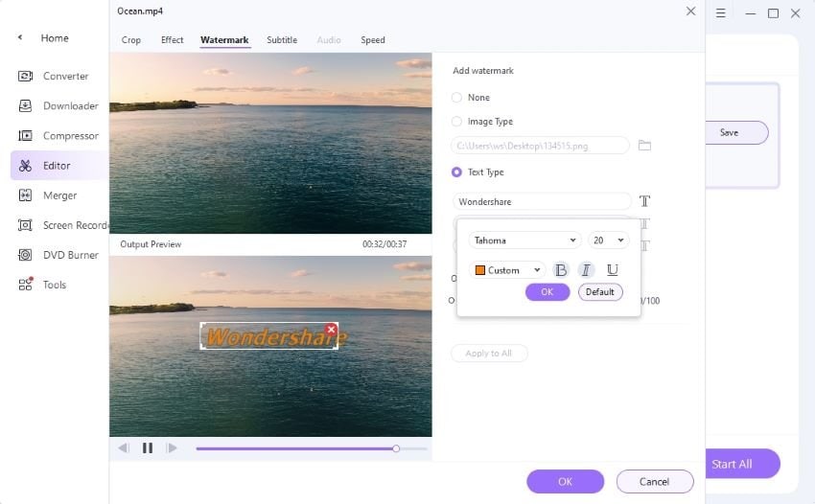Click the Save button

(736, 132)
